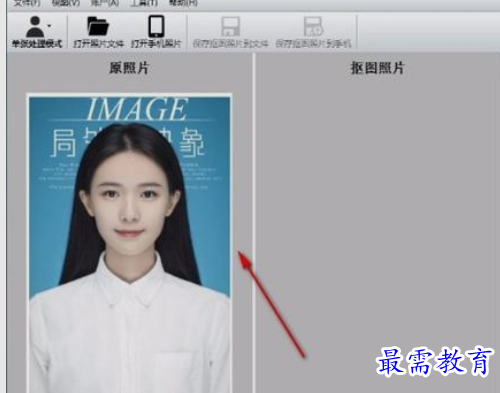
Task: Select the original portrait photo thumbnail
Action: click(129, 243)
